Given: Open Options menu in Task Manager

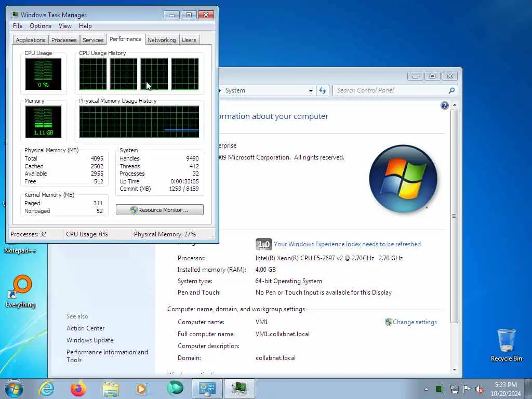Looking at the screenshot, I should click(41, 26).
